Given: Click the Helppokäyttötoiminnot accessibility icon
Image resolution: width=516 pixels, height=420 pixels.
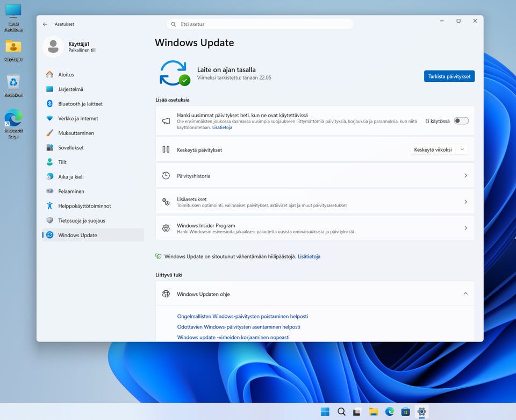Looking at the screenshot, I should pyautogui.click(x=49, y=206).
